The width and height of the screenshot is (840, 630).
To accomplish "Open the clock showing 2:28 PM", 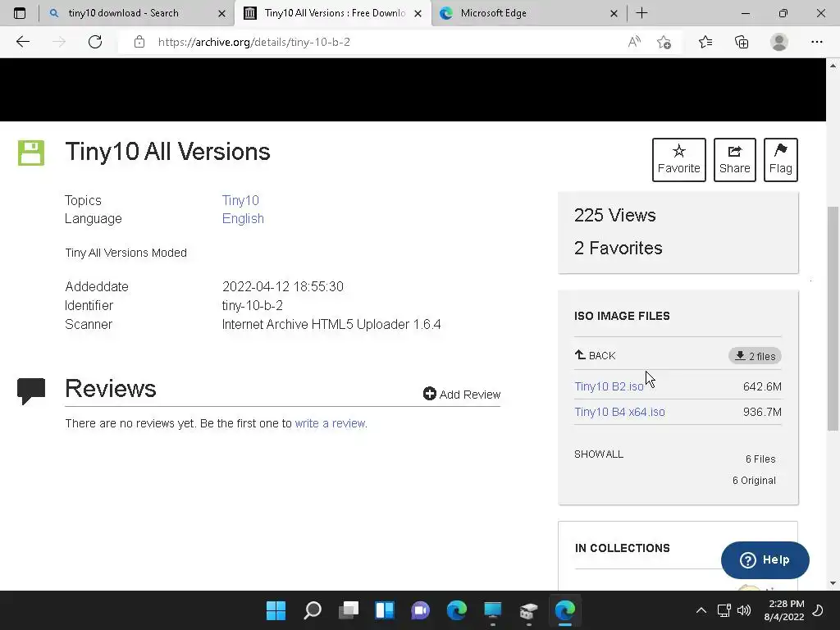I will click(784, 610).
